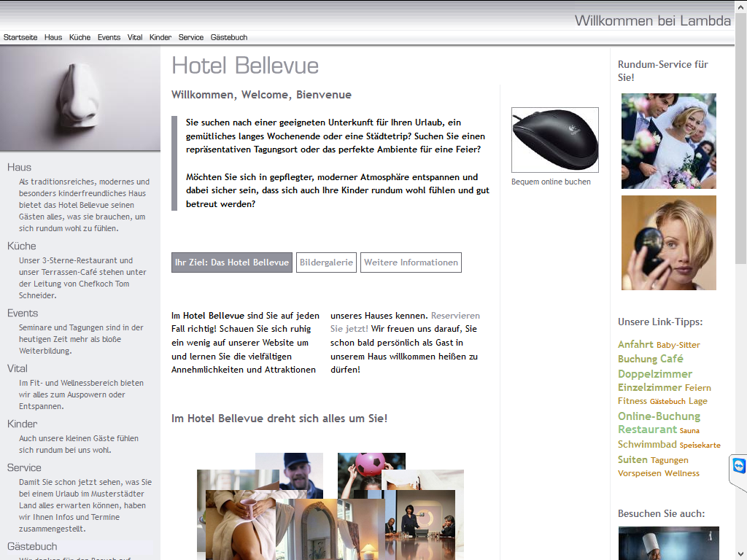The image size is (747, 560).
Task: Click the 'Unsere Link-Tipps:' heading
Action: [x=660, y=322]
